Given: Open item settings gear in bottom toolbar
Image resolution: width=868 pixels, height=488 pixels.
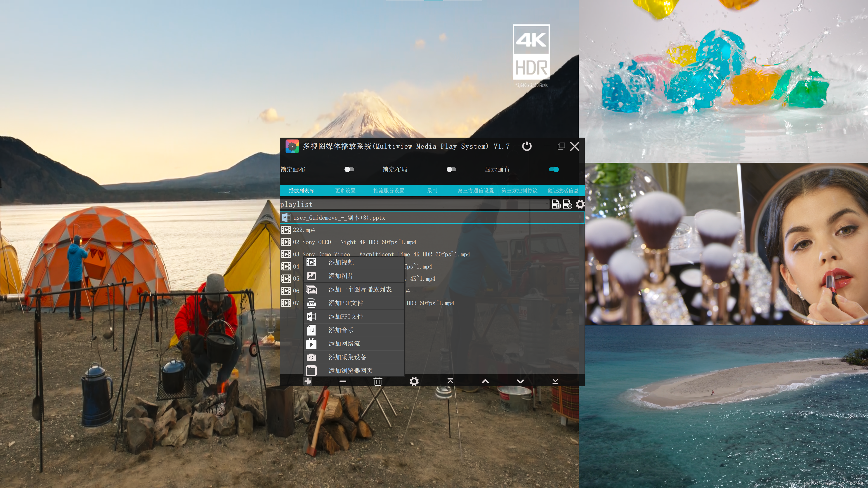Looking at the screenshot, I should pos(414,381).
